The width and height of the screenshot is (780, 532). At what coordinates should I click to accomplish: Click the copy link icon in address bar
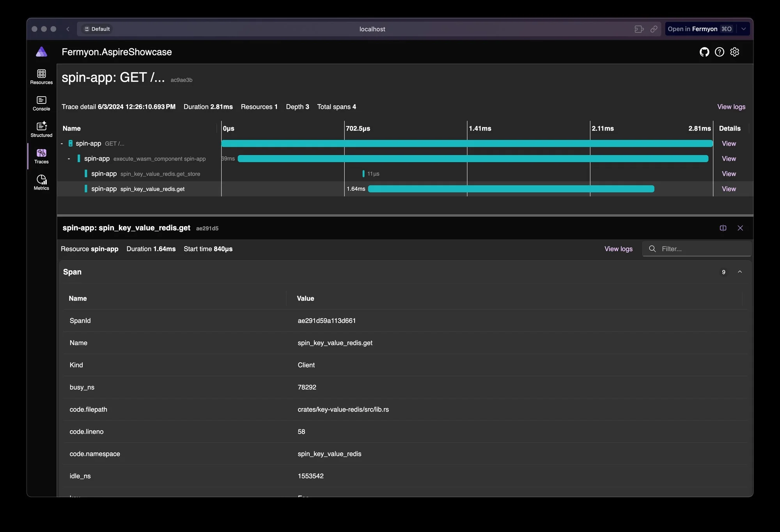(x=654, y=29)
